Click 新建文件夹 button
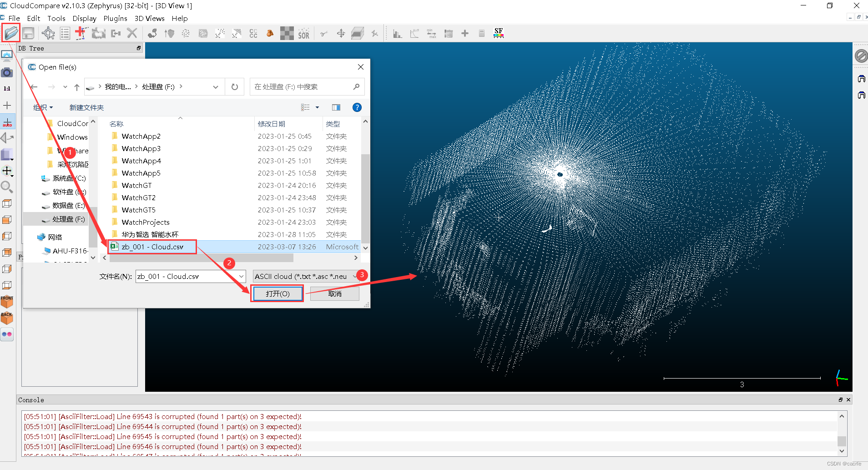868x470 pixels. 86,107
